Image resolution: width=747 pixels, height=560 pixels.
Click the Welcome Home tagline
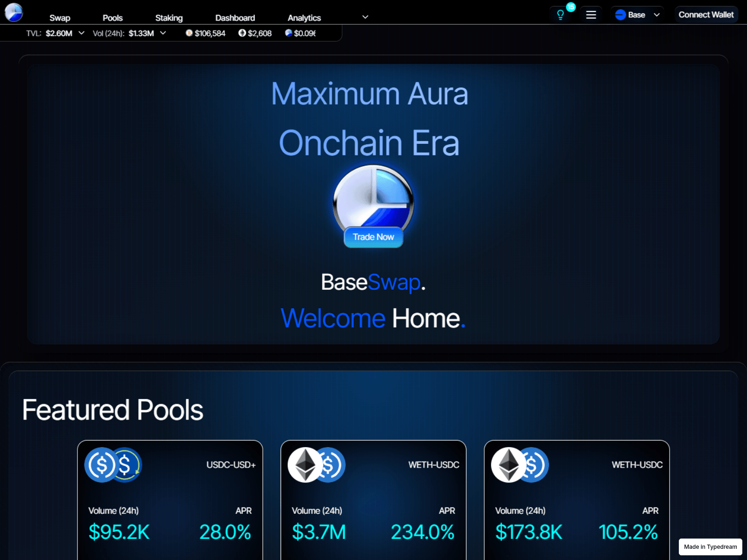coord(373,318)
